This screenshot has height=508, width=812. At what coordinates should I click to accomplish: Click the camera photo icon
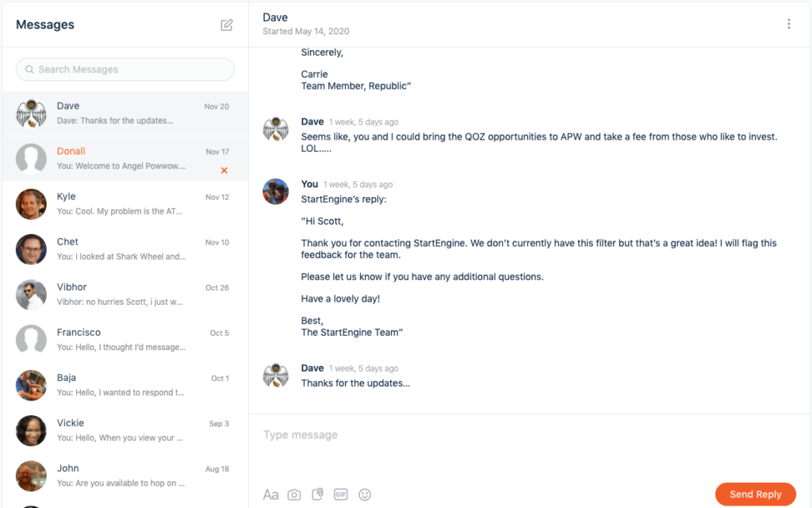(x=294, y=495)
